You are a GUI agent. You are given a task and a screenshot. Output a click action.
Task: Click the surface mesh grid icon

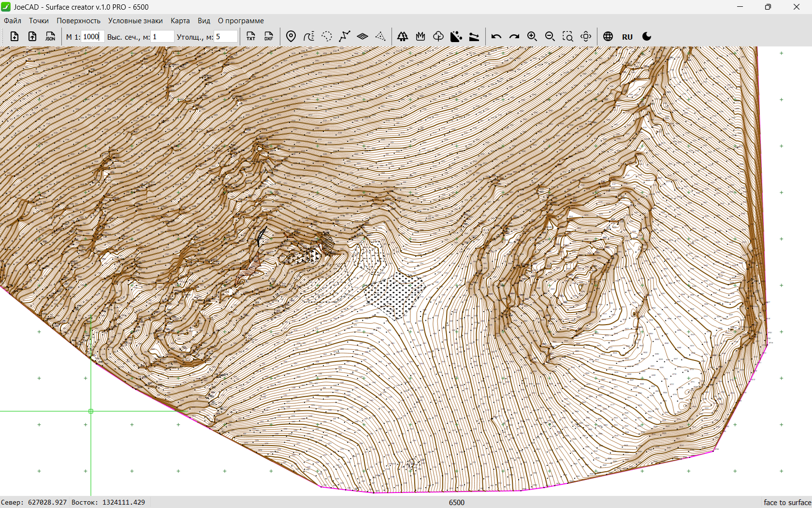pyautogui.click(x=362, y=36)
